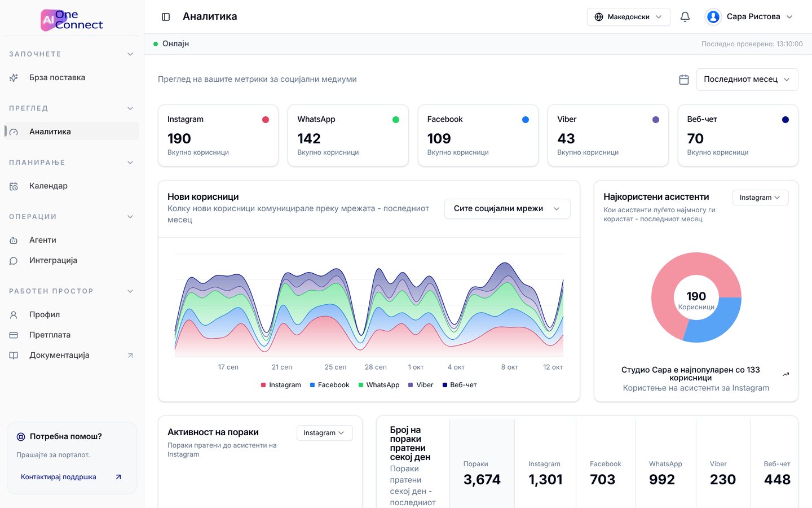Open the notifications bell
Screen dimensions: 812x508
pos(685,17)
